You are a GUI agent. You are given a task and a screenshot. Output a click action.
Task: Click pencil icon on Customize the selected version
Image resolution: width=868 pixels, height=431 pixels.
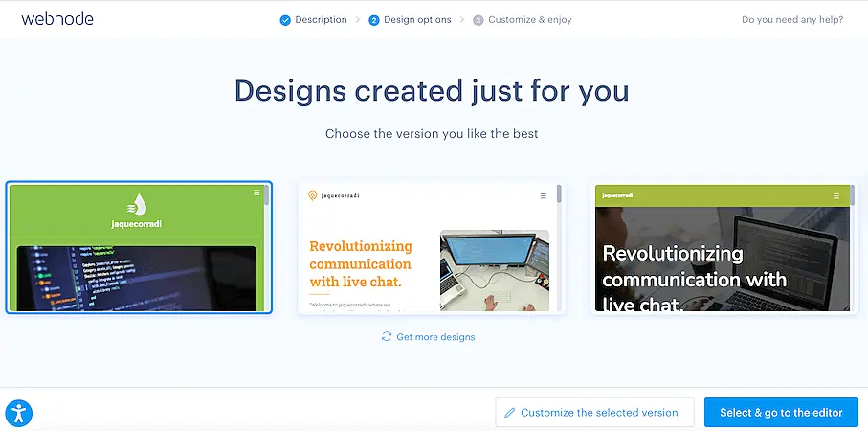pyautogui.click(x=510, y=413)
